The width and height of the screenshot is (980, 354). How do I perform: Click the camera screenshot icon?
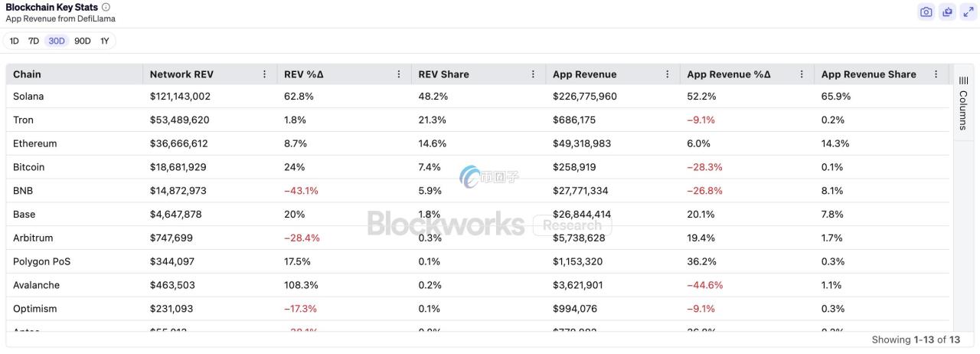click(x=926, y=11)
